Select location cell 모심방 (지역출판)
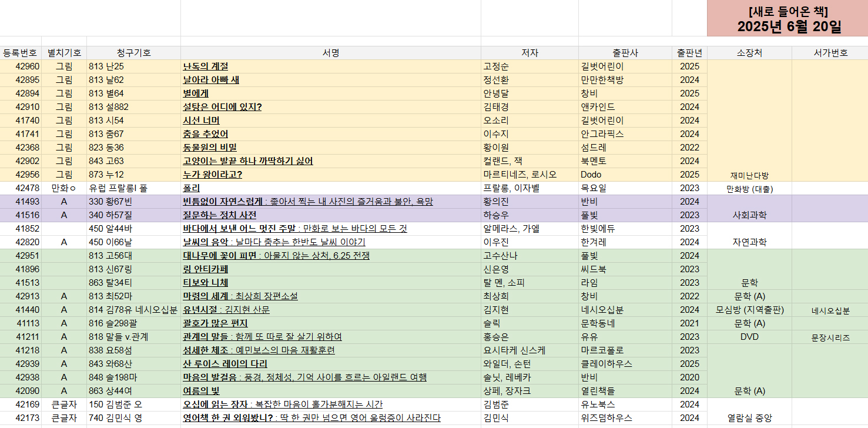Viewport: 868px width, 428px height. (x=749, y=310)
